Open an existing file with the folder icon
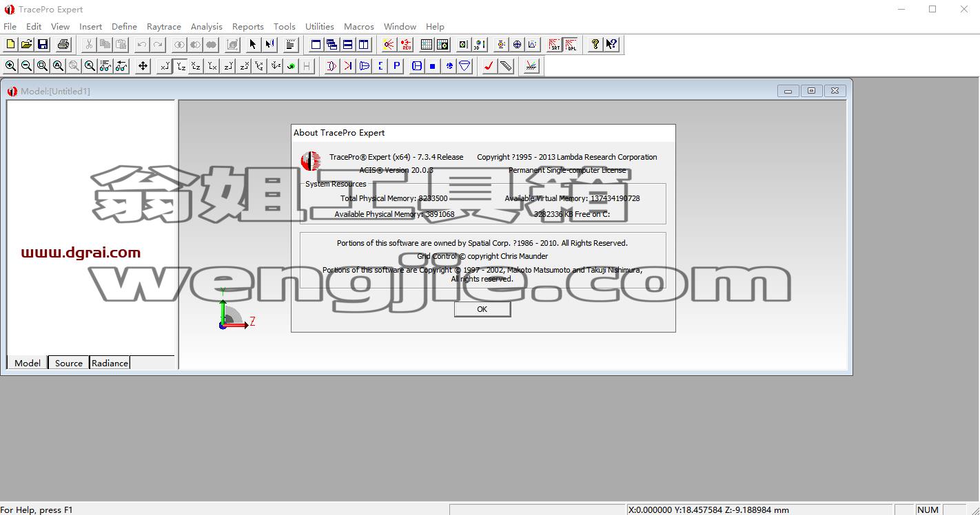Viewport: 980px width, 515px height. click(x=26, y=44)
